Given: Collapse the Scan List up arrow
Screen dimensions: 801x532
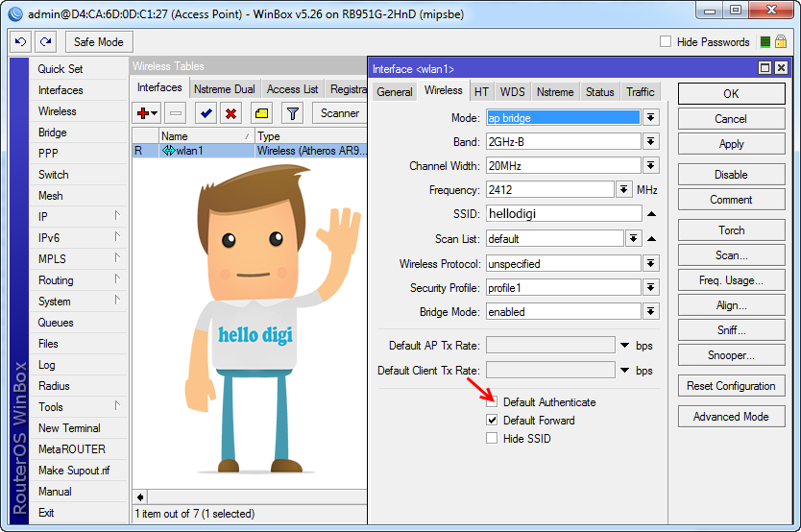Looking at the screenshot, I should (651, 238).
